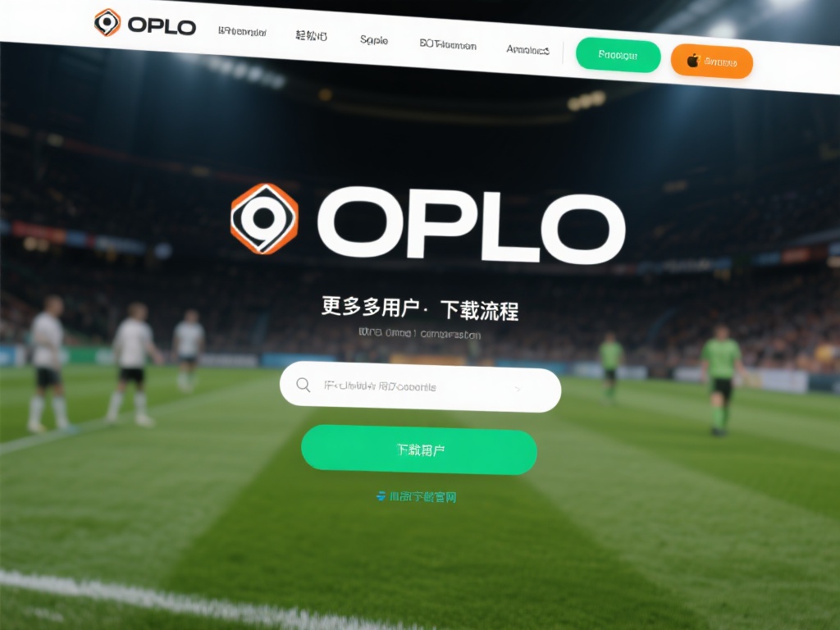Screen dimensions: 840x630
Task: Click the orange Apple download button
Action: 711,61
